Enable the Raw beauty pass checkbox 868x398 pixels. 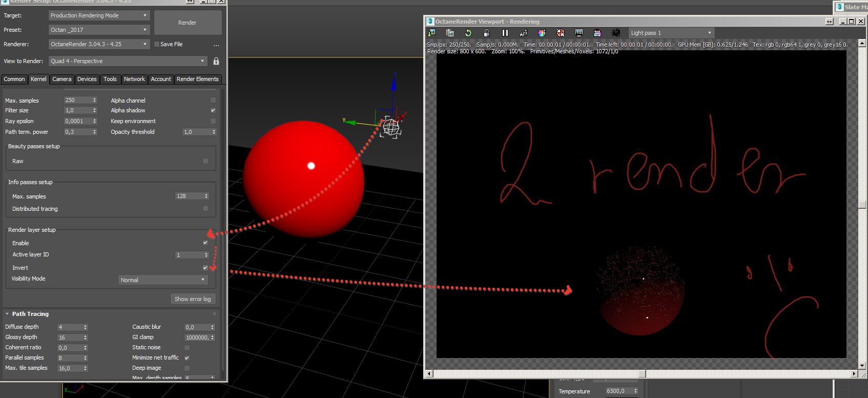click(205, 161)
